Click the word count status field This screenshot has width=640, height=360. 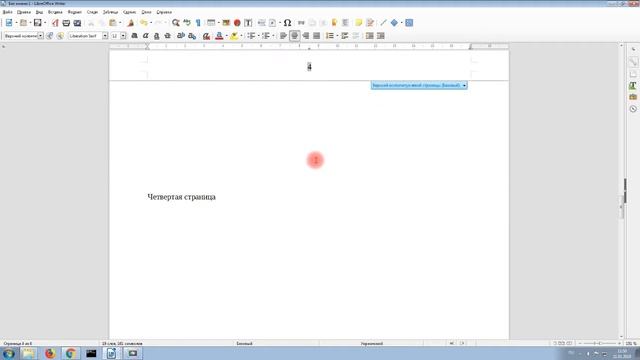tap(122, 344)
